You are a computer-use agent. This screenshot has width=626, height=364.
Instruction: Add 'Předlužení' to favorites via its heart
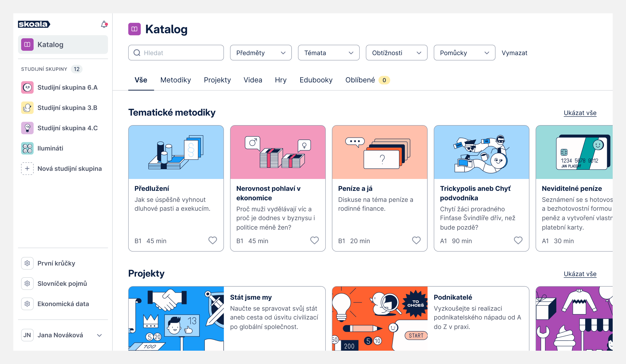tap(213, 240)
